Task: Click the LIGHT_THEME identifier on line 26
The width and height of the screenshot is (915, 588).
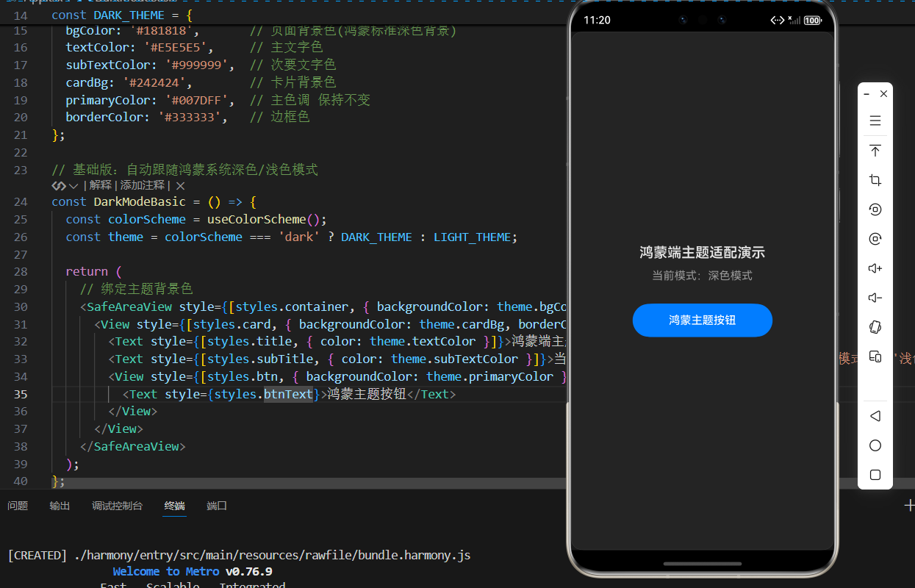Action: 472,237
